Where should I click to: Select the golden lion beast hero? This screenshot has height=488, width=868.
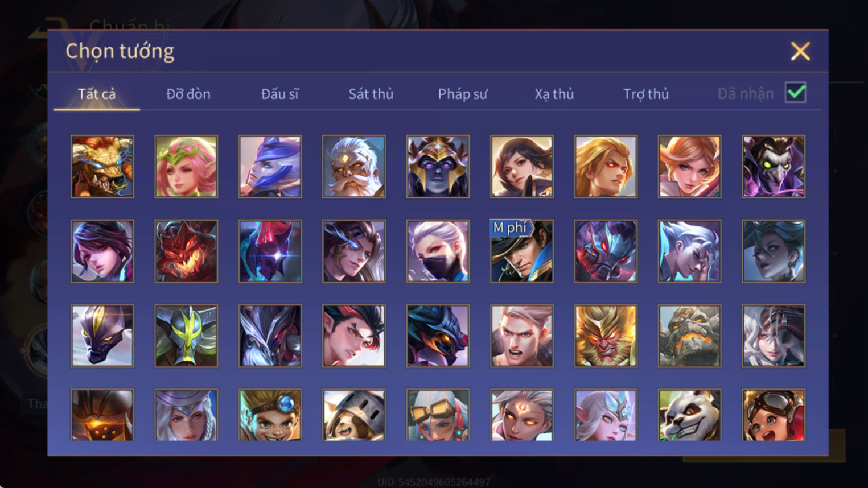(102, 167)
